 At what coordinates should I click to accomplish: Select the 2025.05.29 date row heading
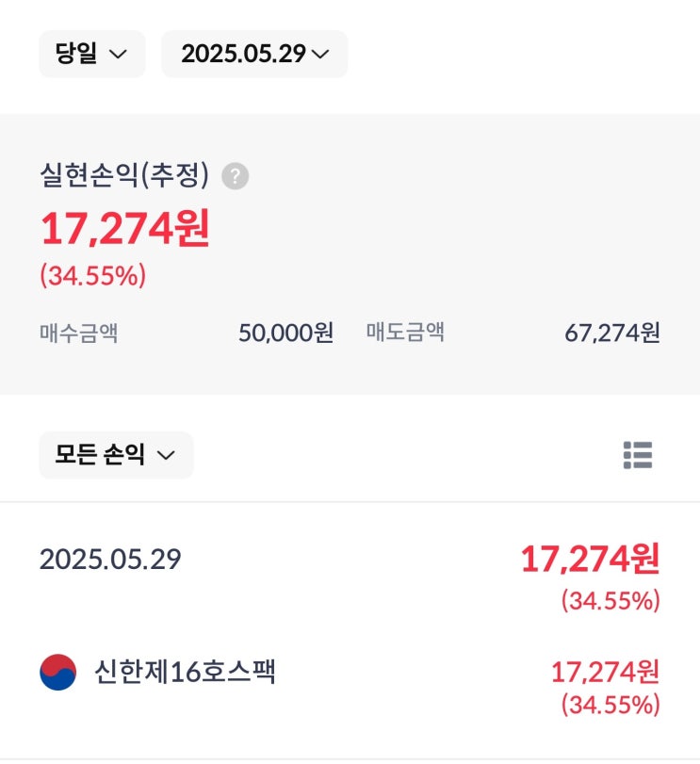point(110,560)
